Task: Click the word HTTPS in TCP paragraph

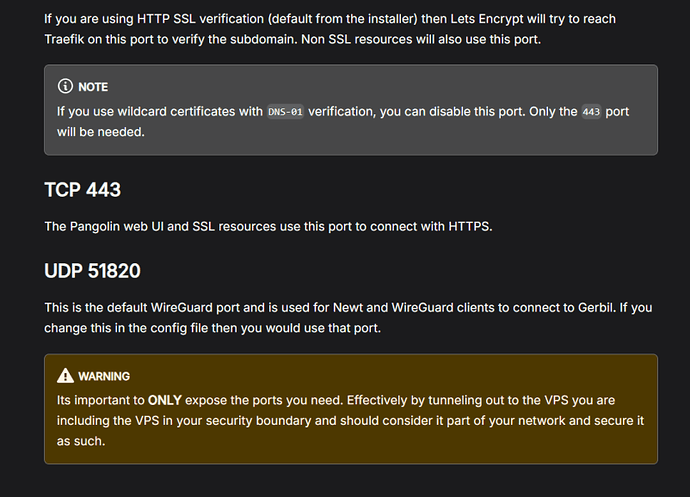Action: point(469,226)
